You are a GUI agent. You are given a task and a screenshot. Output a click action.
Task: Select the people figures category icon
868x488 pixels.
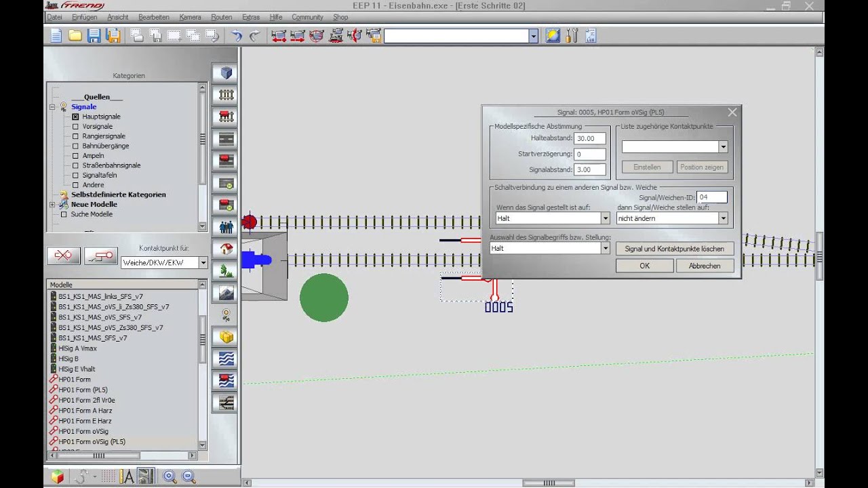click(226, 226)
